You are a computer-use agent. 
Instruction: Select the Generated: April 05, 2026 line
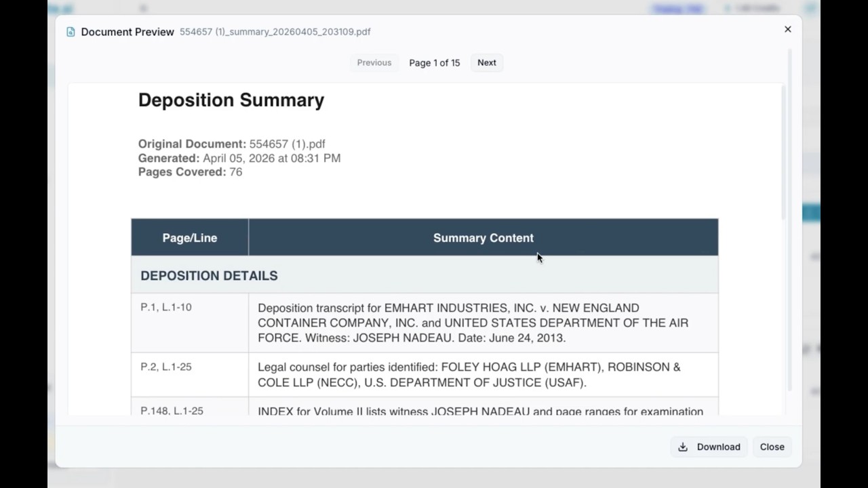239,158
